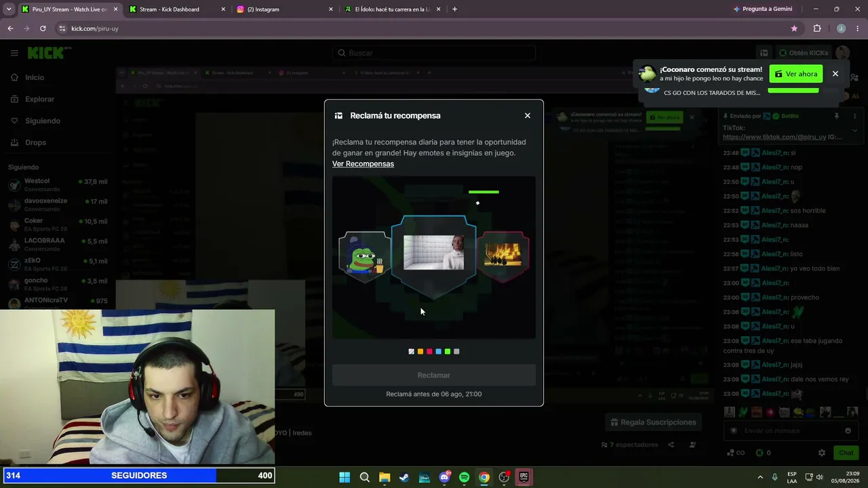Image resolution: width=868 pixels, height=488 pixels.
Task: Open zEkO's followed channel
Action: click(x=58, y=264)
